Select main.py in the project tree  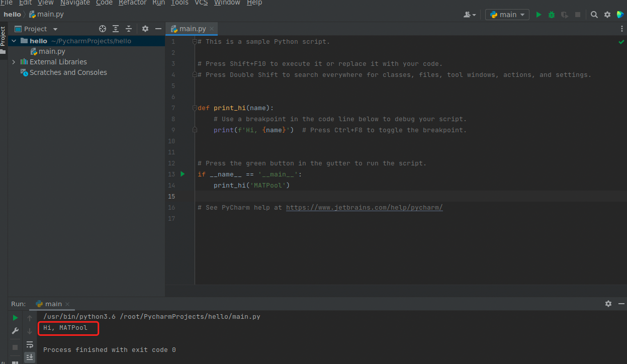tap(48, 51)
